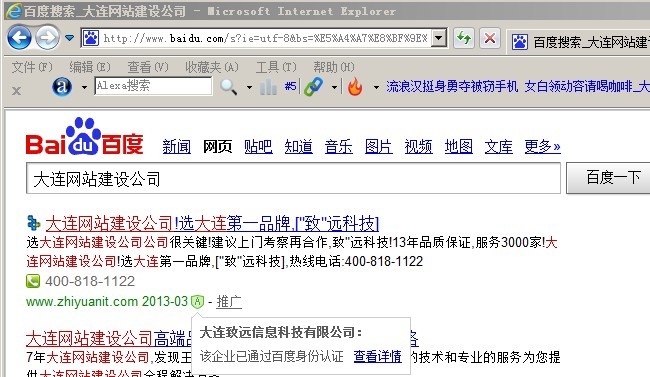Open headline 女白领动容请喝咖啡
This screenshot has height=377, width=650.
578,86
